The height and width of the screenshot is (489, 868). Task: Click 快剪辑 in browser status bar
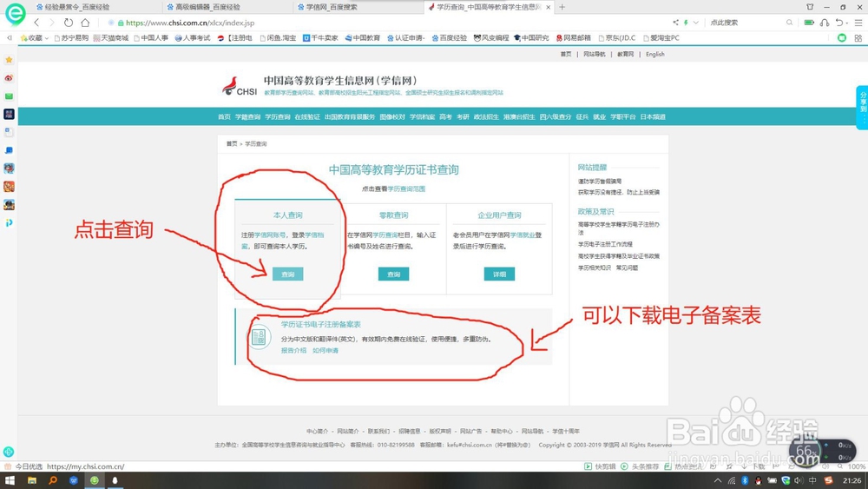coord(600,466)
